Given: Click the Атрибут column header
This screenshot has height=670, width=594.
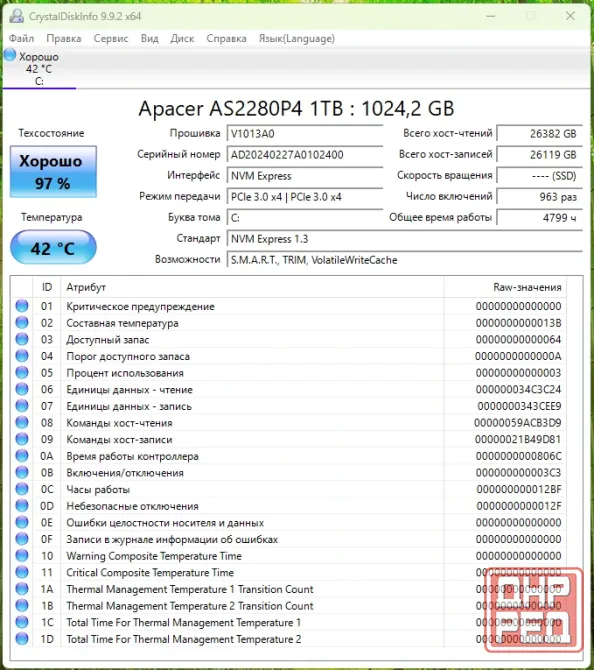Looking at the screenshot, I should tap(252, 287).
